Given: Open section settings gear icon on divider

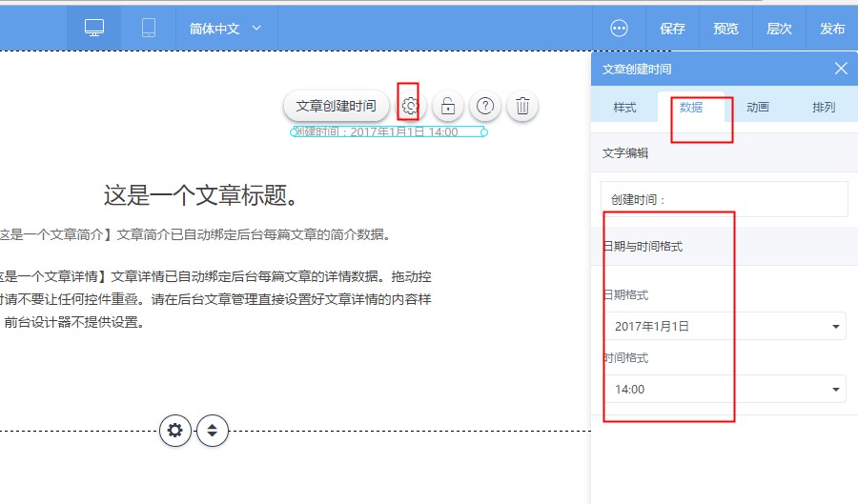Looking at the screenshot, I should point(175,431).
